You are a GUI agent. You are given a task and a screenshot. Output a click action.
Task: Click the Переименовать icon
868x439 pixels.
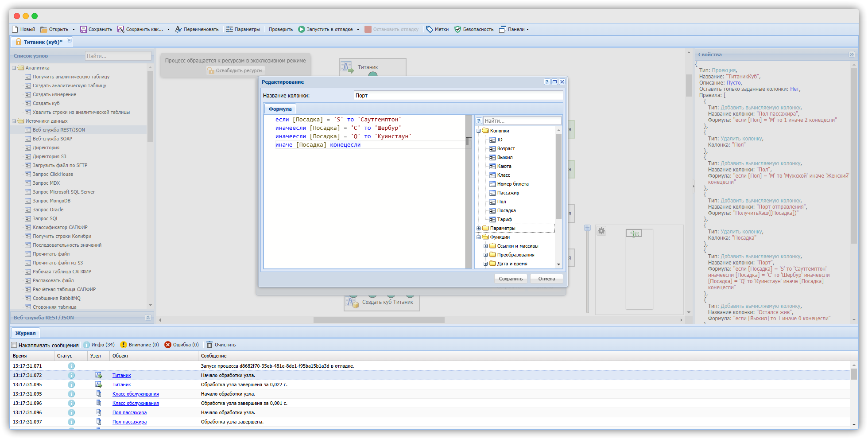click(178, 29)
